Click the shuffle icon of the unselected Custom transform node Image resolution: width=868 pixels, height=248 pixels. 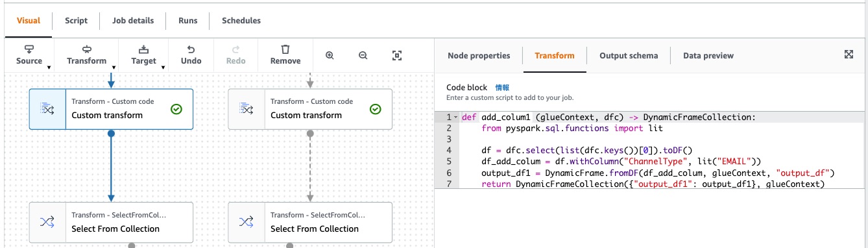tap(246, 109)
